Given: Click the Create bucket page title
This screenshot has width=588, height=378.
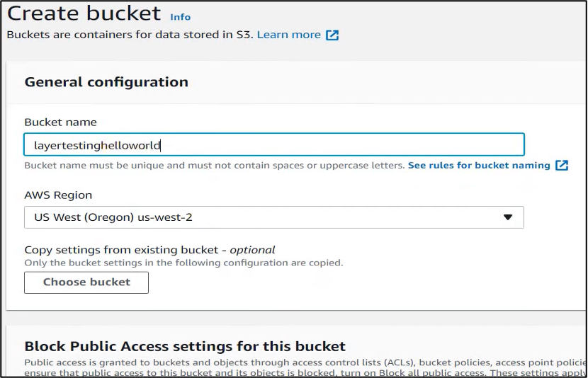Looking at the screenshot, I should 84,13.
